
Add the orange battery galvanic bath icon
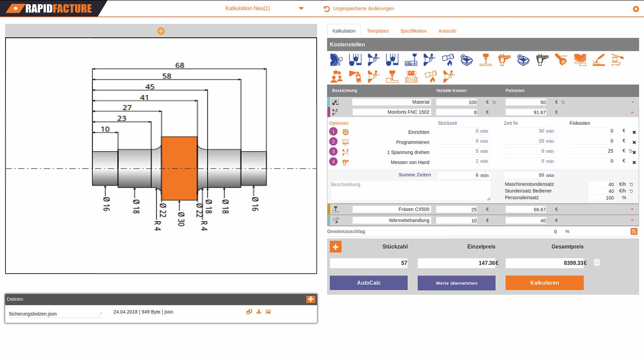pyautogui.click(x=411, y=76)
